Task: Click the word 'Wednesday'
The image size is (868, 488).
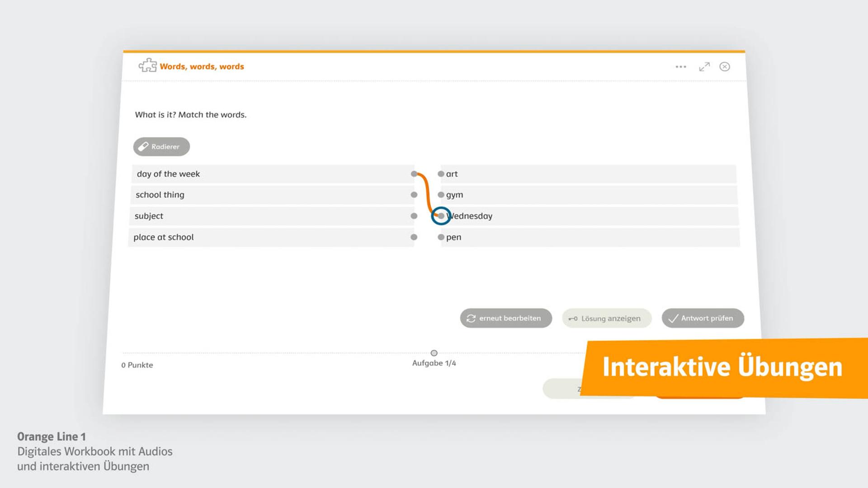Action: pos(469,216)
